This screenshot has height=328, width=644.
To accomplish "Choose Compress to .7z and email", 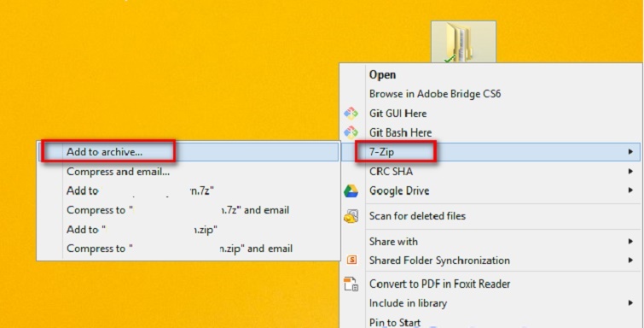I will click(177, 210).
